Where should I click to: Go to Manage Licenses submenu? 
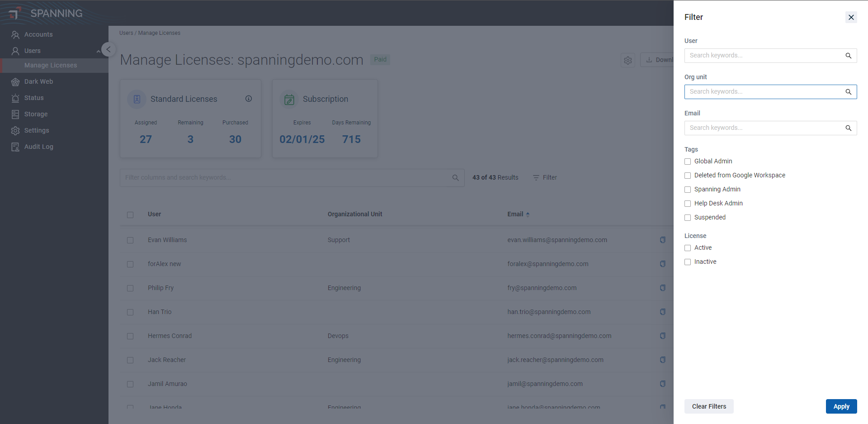coord(54,65)
